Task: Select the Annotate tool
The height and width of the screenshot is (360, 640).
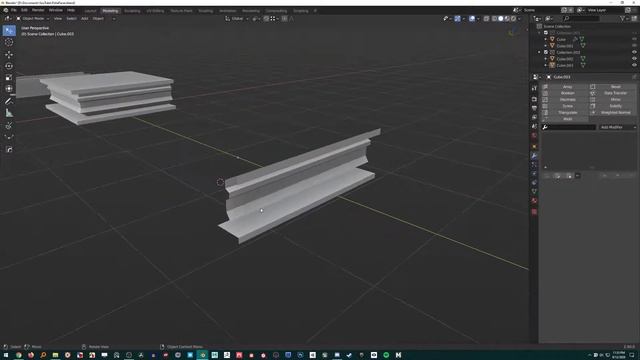Action: tap(9, 101)
